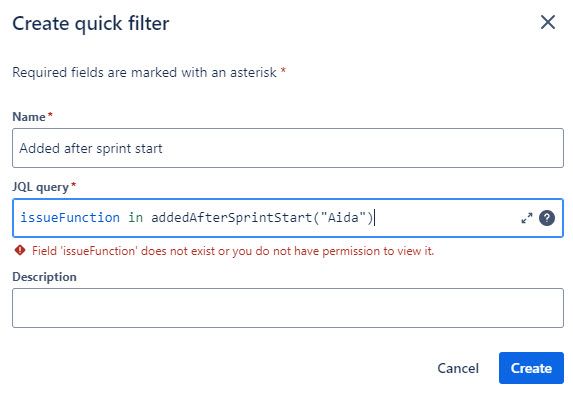The image size is (573, 393).
Task: Select the issueFunction error message text
Action: pyautogui.click(x=233, y=251)
